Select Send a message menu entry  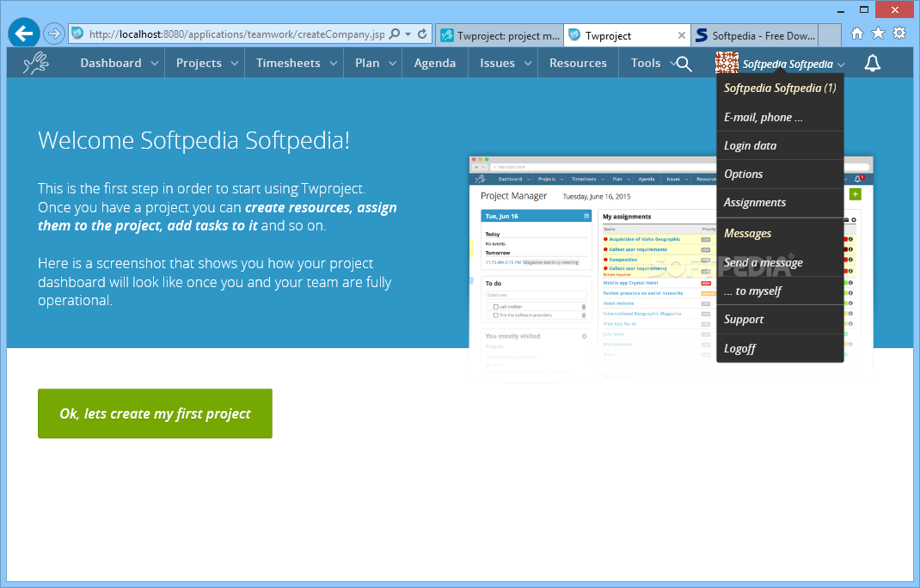click(780, 262)
